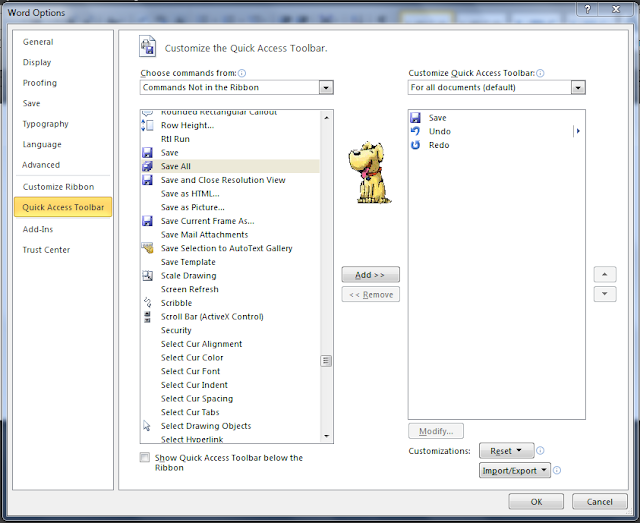Click the Redo icon in toolbar list

tap(415, 145)
